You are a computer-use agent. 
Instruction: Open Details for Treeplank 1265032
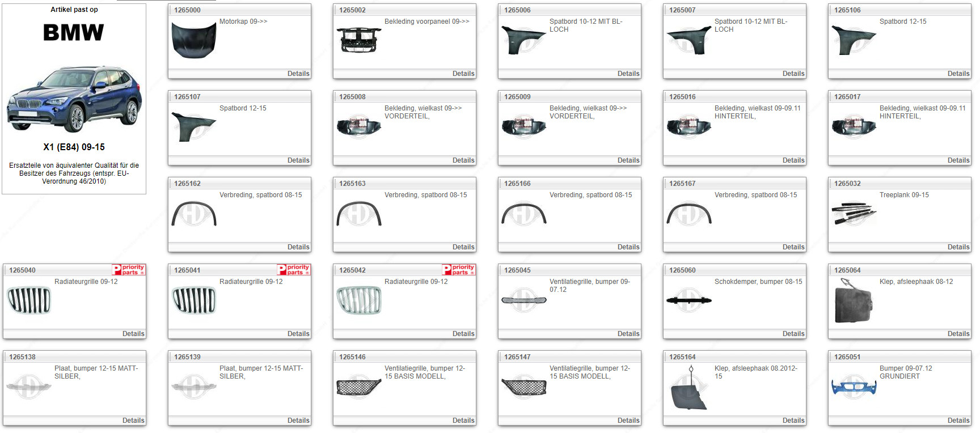[958, 247]
